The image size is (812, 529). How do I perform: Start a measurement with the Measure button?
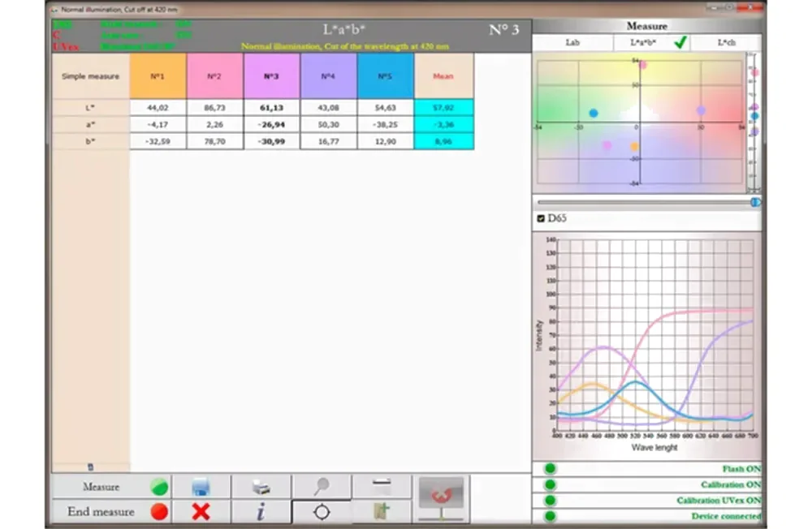111,487
